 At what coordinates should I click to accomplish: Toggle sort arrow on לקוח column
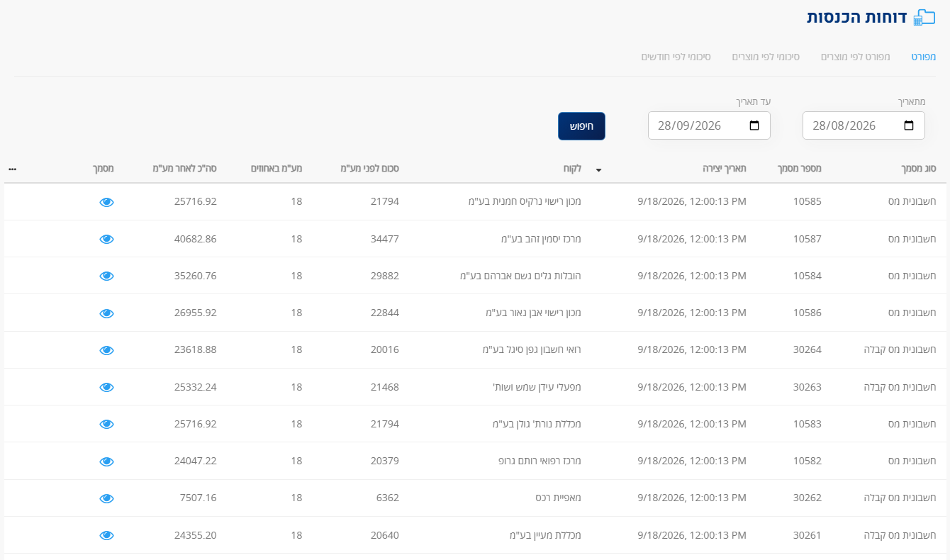click(x=598, y=170)
